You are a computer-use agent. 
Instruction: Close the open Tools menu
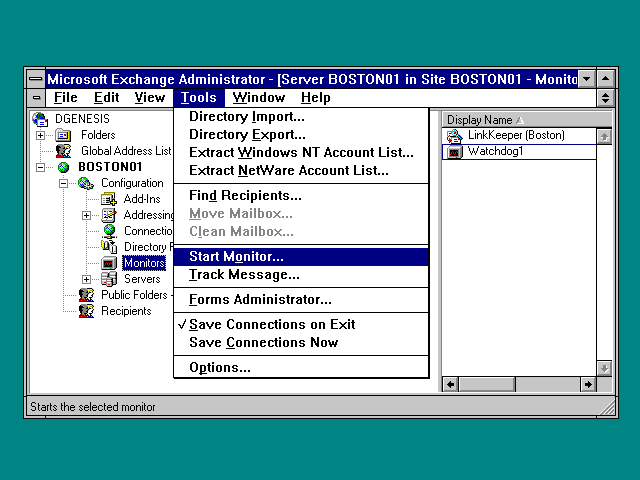pos(199,98)
